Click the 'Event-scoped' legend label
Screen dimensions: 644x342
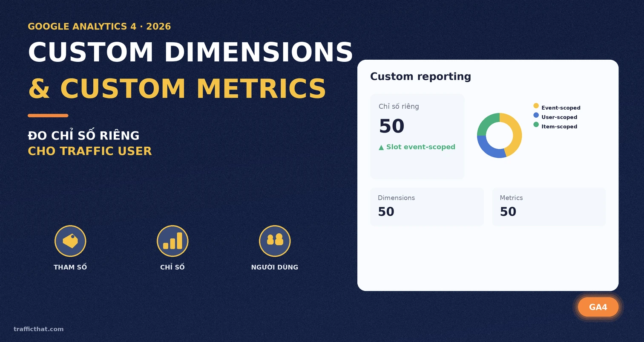pos(561,108)
